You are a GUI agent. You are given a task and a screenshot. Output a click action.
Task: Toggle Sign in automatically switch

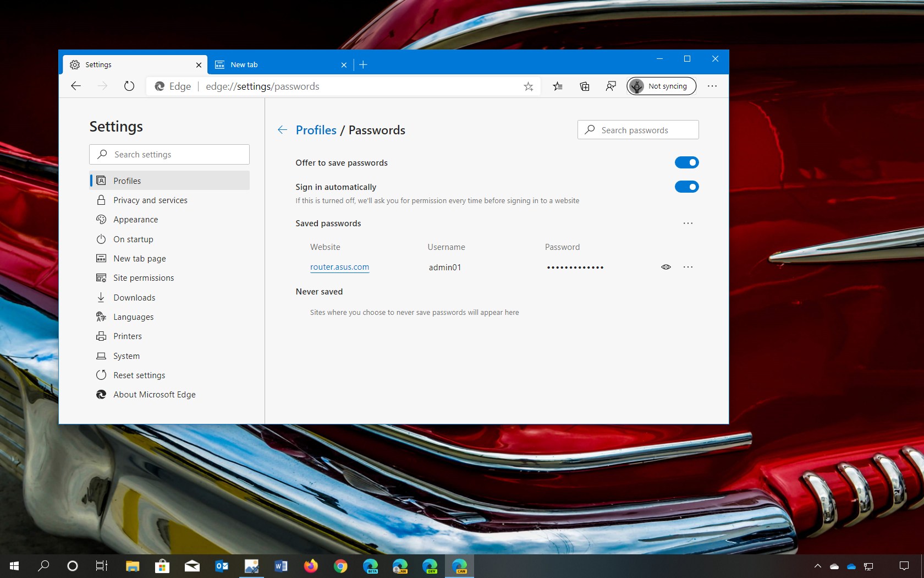[x=686, y=187]
